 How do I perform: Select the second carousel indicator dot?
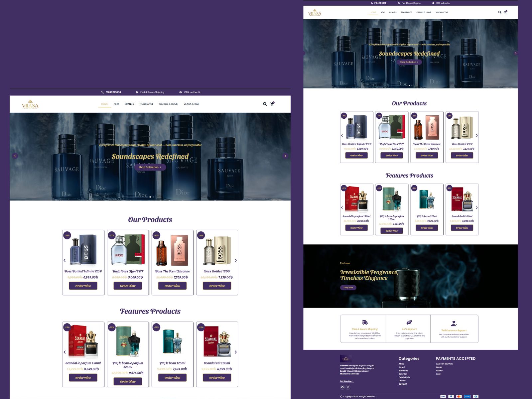pyautogui.click(x=150, y=197)
